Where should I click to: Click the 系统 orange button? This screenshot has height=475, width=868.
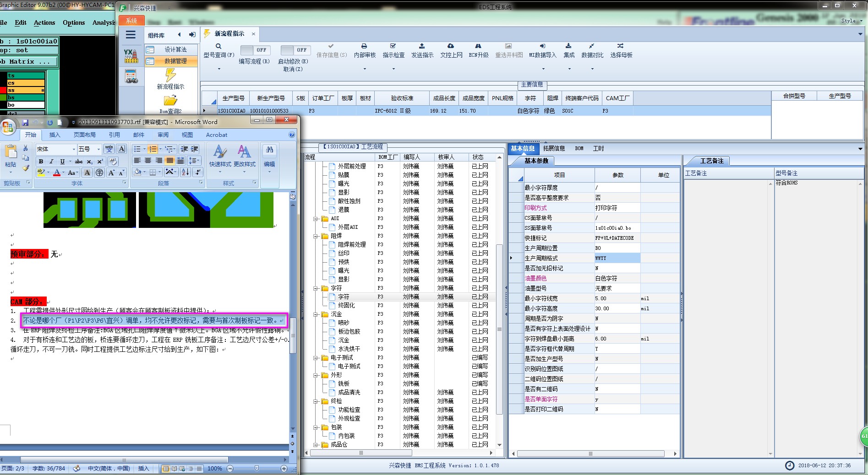[131, 21]
